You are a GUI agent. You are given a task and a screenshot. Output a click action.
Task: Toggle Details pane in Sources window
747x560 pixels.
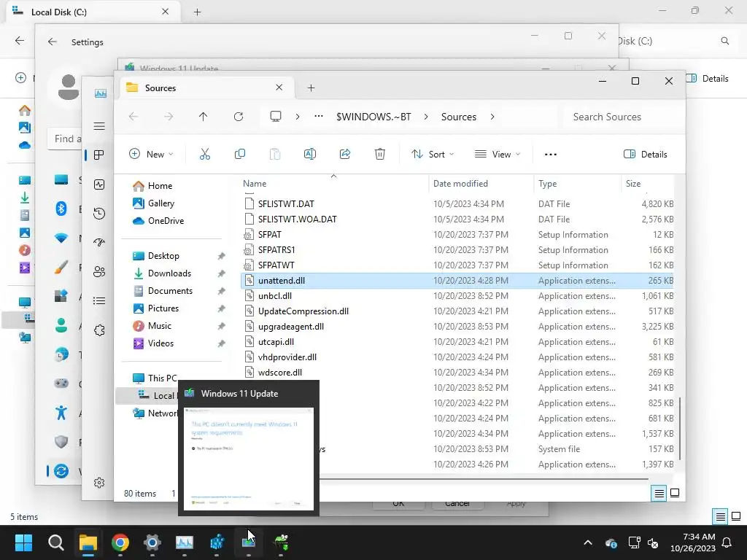tap(646, 155)
